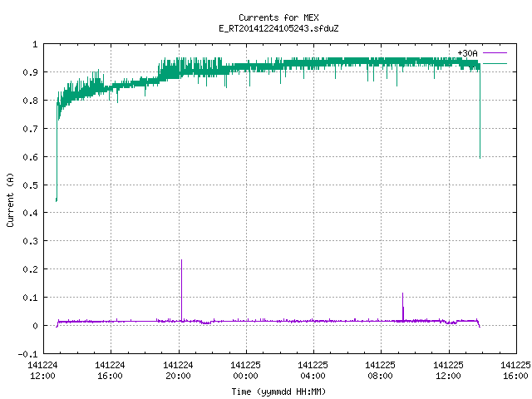Click the y-axis tick label '0.8'
The height and width of the screenshot is (399, 532).
tap(30, 101)
